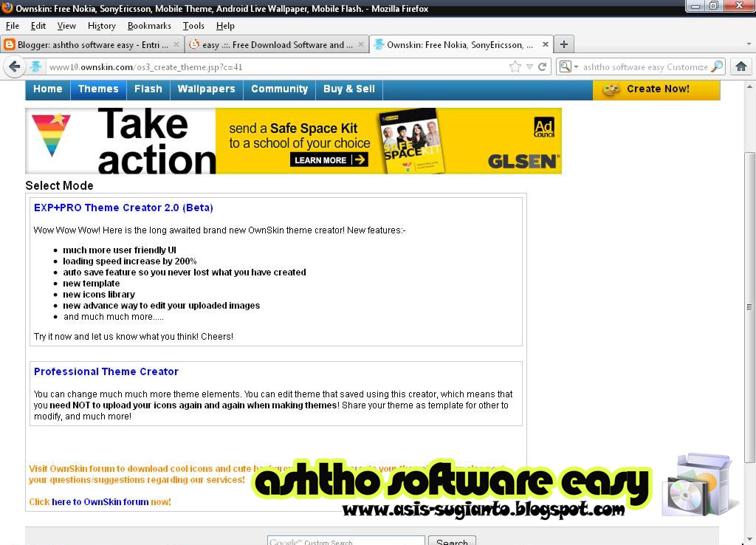The image size is (756, 545).
Task: Reload the current page
Action: coord(543,66)
